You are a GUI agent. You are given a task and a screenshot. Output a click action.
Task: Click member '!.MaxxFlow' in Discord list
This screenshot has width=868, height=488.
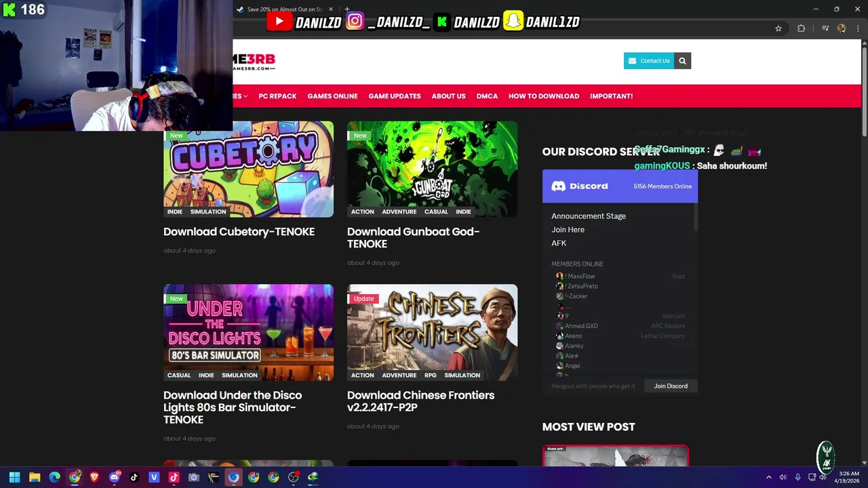tap(580, 277)
